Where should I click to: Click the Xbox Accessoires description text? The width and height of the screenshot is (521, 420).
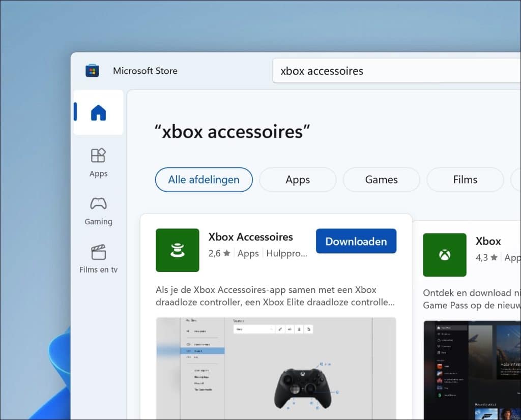point(275,296)
